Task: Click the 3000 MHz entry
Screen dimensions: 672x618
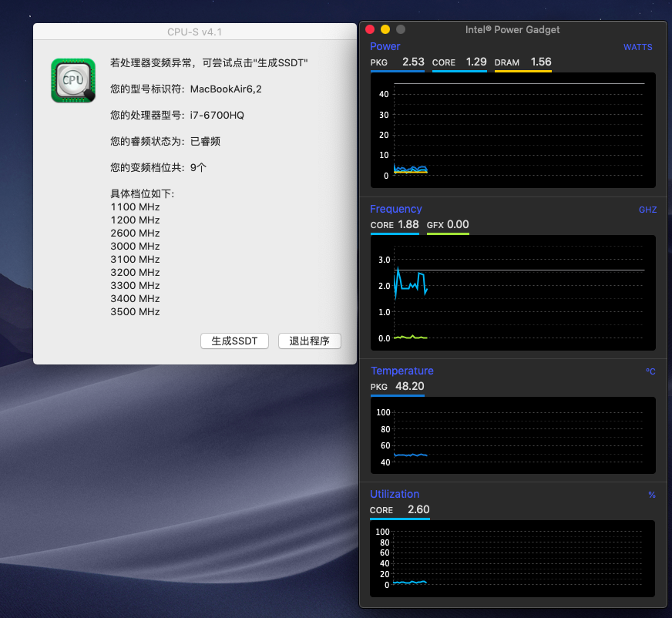Action: point(135,247)
